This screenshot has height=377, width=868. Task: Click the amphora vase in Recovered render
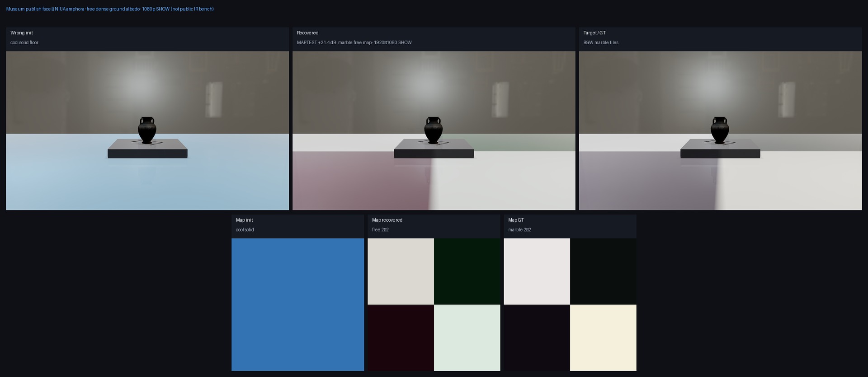point(433,130)
